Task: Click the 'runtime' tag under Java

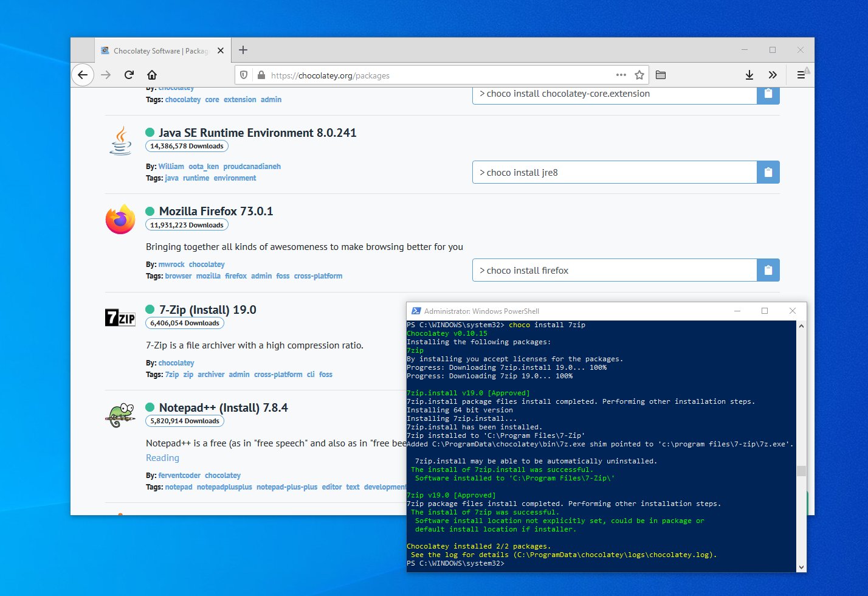Action: [196, 178]
